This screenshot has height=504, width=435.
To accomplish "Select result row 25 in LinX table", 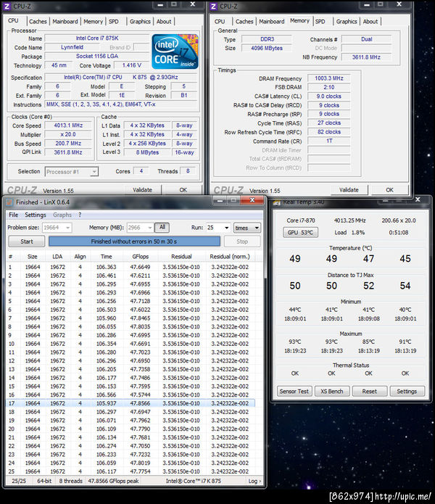I will [130, 471].
